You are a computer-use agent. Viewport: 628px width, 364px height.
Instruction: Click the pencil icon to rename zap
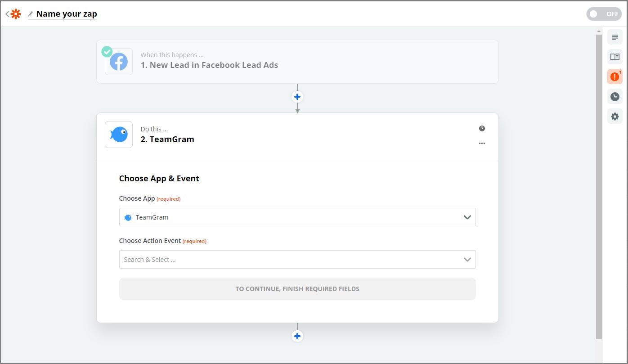(x=31, y=14)
